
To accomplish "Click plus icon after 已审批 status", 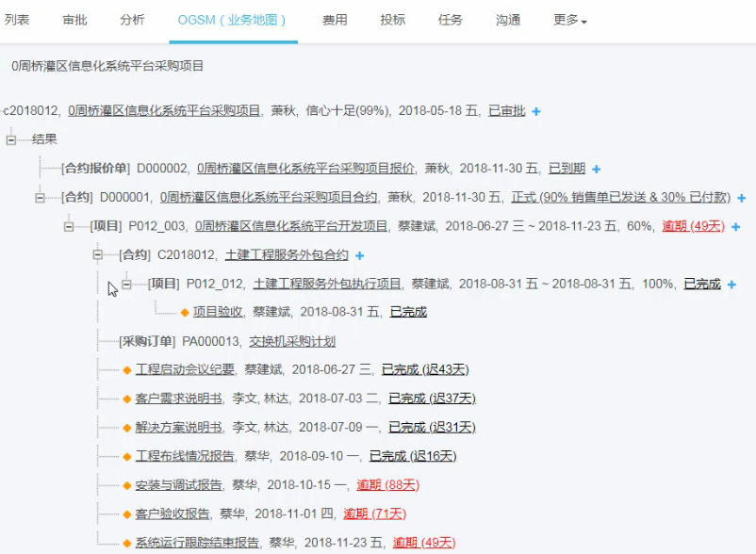I will coord(536,111).
